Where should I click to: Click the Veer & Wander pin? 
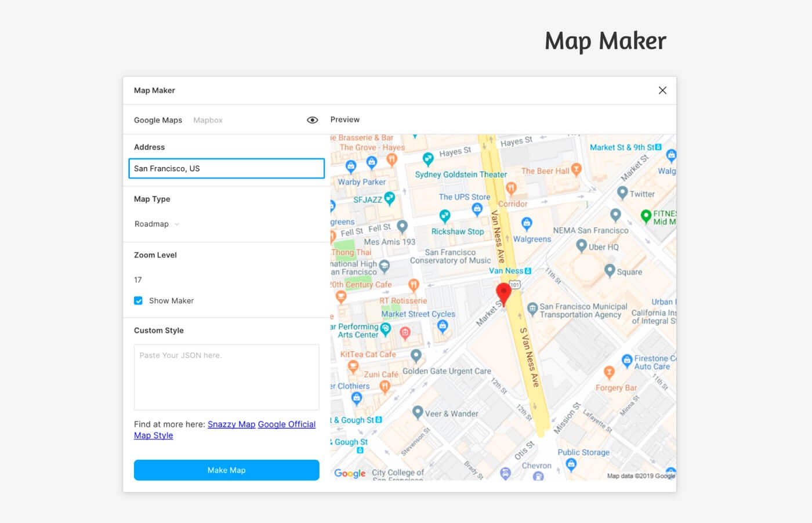pos(418,412)
